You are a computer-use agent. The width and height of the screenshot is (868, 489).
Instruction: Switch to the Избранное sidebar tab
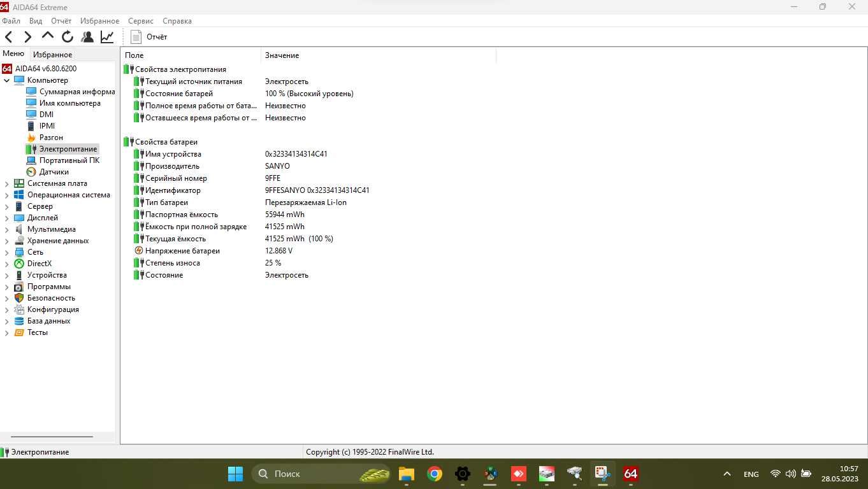[53, 55]
